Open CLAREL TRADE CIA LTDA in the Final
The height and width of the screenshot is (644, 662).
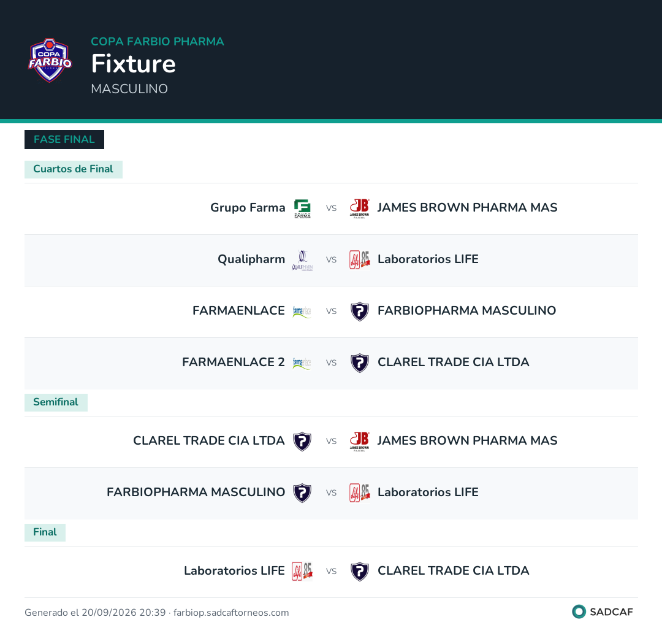tap(454, 571)
